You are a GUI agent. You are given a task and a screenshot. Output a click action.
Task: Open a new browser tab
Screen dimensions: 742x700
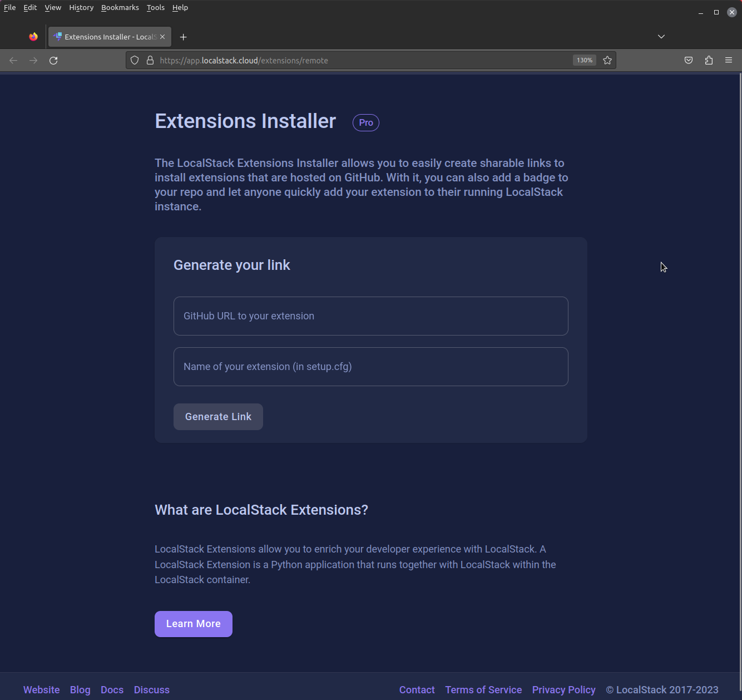coord(184,37)
